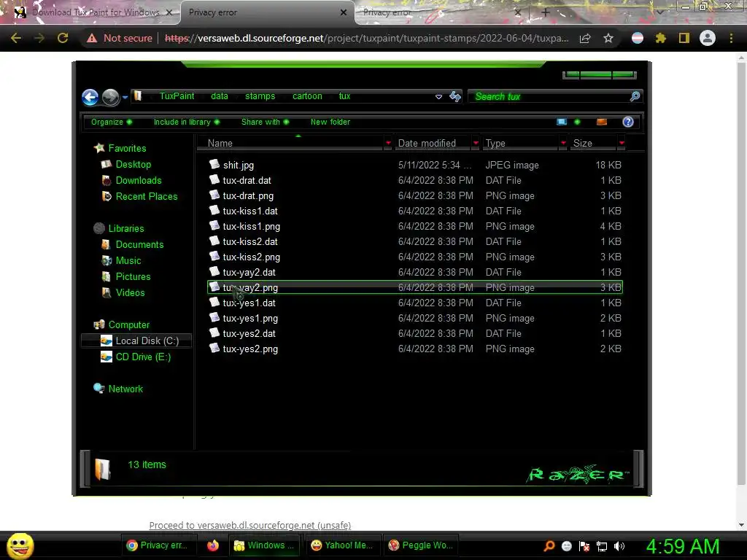The image size is (747, 560).
Task: Click in the Search tux field
Action: point(548,97)
